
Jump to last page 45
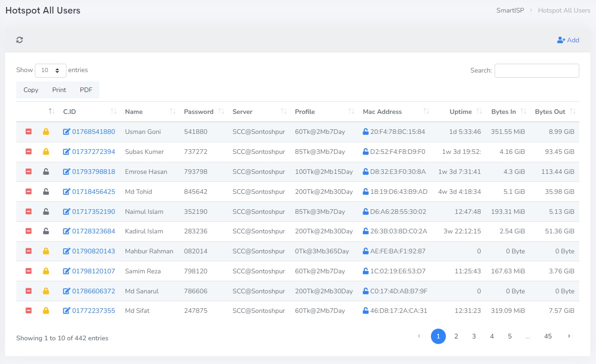[x=548, y=336]
